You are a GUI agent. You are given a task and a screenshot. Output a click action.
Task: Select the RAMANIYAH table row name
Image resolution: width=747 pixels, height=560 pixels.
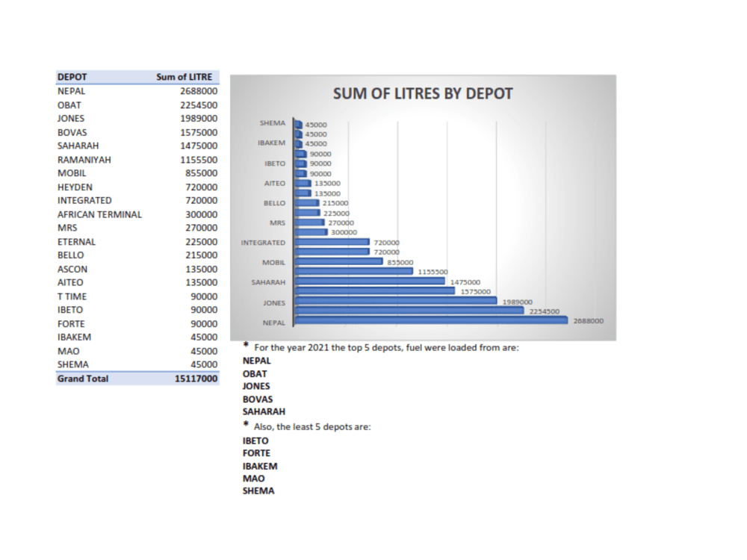click(x=84, y=160)
